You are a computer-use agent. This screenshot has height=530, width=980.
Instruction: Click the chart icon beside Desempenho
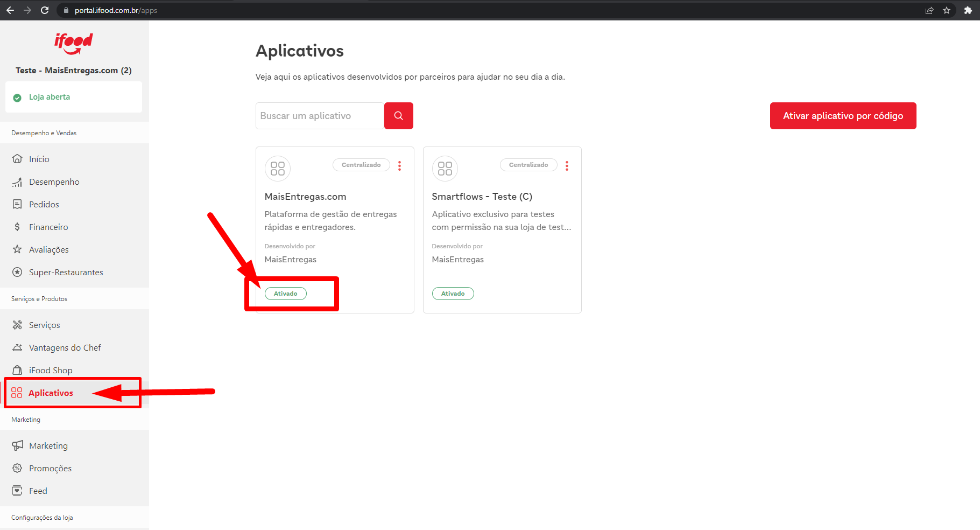(17, 182)
